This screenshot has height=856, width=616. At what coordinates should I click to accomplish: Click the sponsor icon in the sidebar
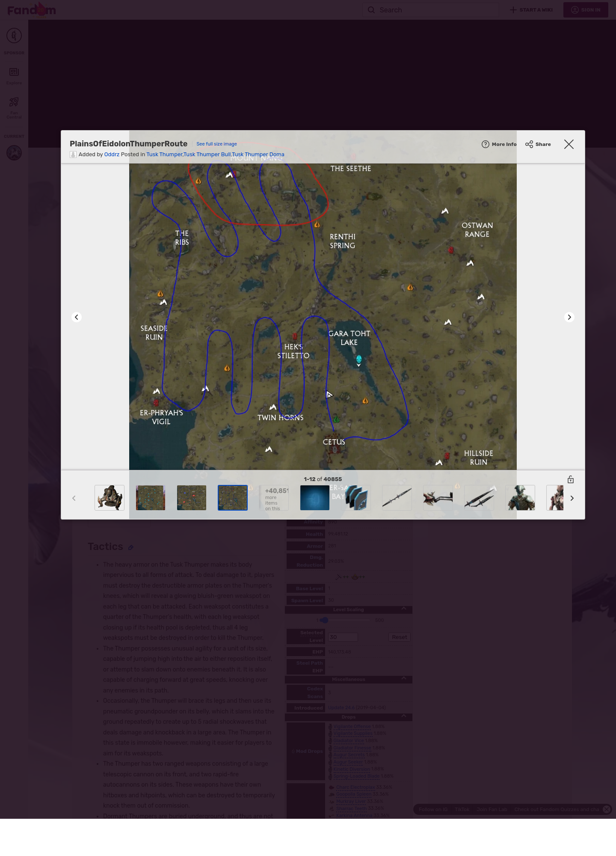tap(14, 36)
